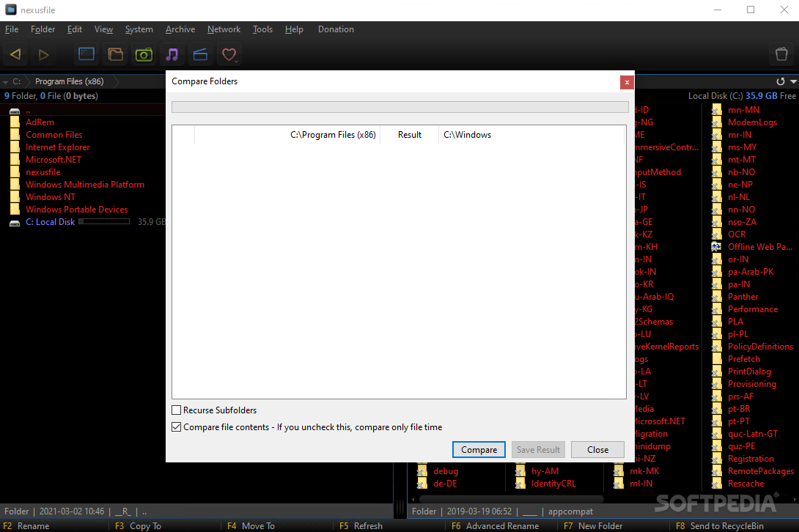The image size is (799, 532).
Task: Click the Performance folder icon
Action: tap(716, 309)
